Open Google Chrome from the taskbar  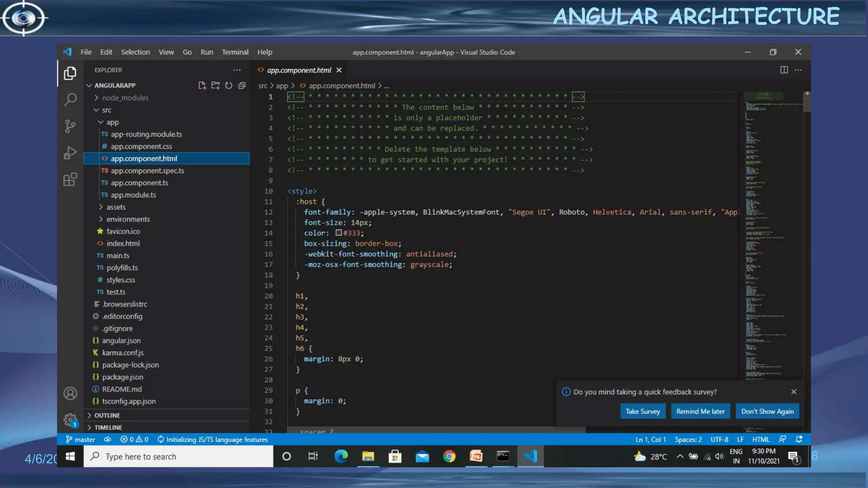(449, 456)
